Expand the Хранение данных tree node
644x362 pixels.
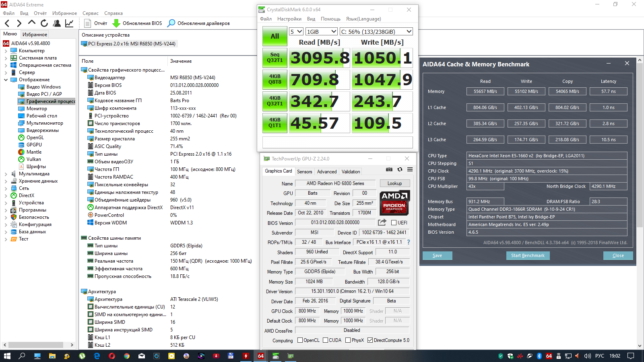[6, 181]
